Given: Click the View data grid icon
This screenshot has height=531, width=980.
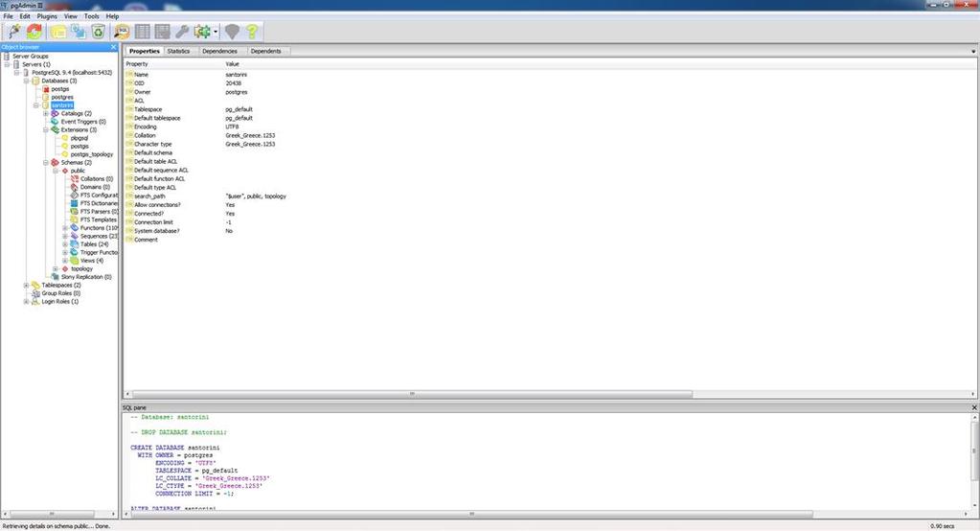Looking at the screenshot, I should (143, 32).
